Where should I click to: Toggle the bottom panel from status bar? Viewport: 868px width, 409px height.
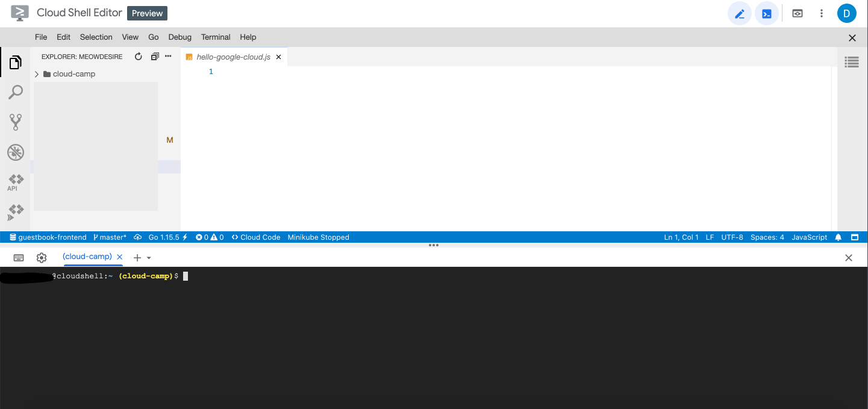click(854, 237)
